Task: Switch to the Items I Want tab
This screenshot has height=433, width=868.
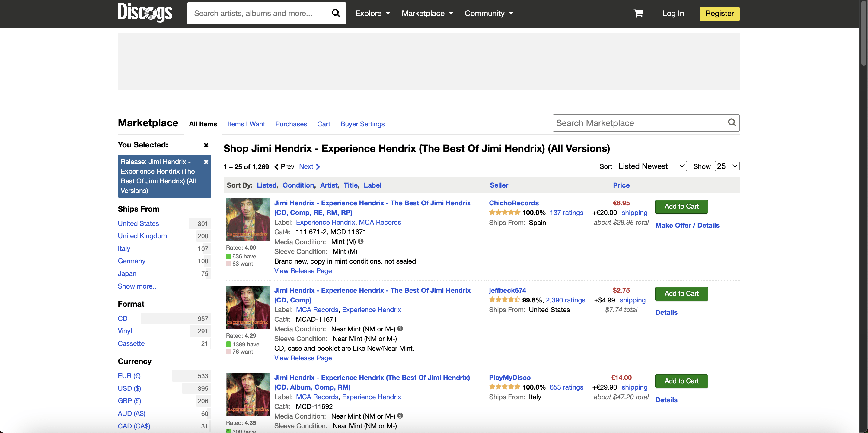Action: tap(246, 124)
